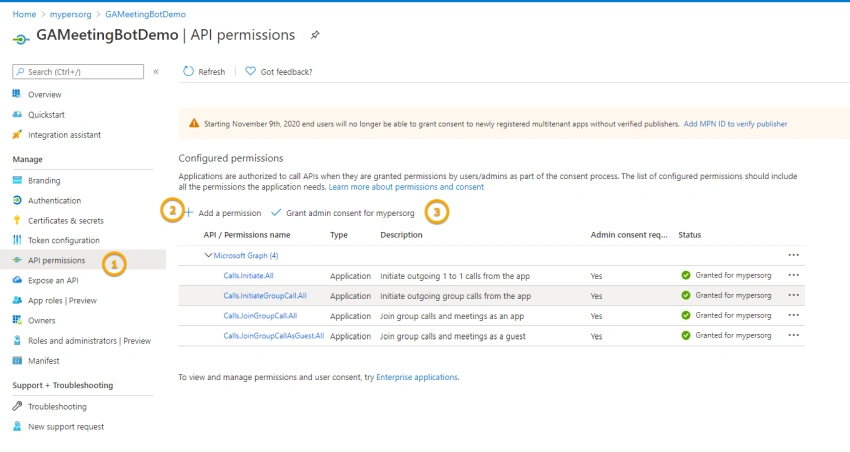The width and height of the screenshot is (850, 452).
Task: Click the Authentication icon in sidebar
Action: 17,200
